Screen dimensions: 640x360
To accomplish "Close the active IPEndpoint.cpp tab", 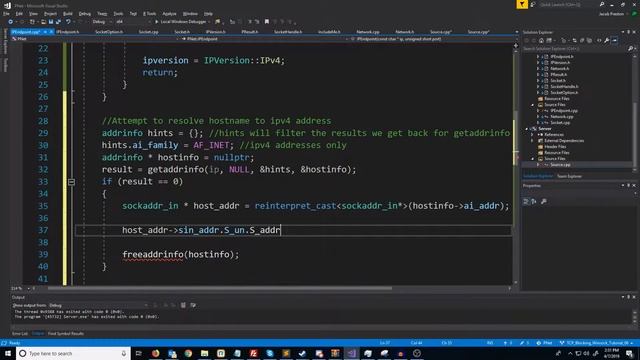I will pos(51,31).
